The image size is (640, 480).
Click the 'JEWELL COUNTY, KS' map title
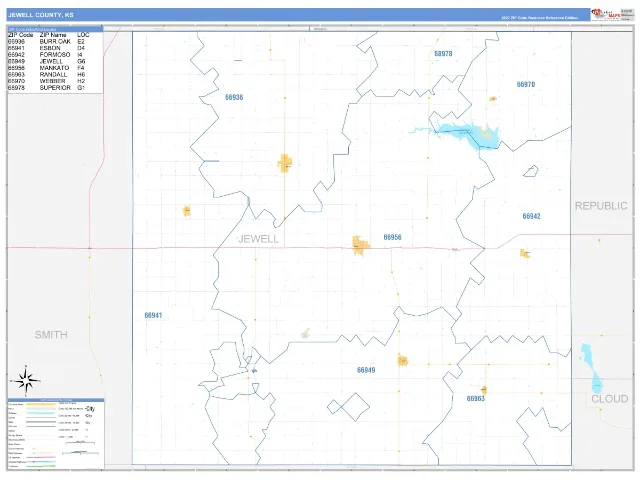41,15
